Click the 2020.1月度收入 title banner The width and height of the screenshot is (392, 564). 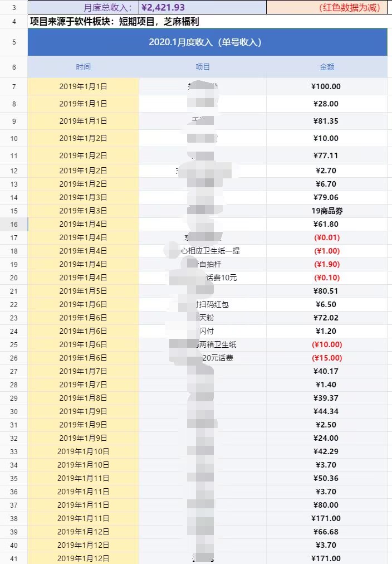pos(207,42)
